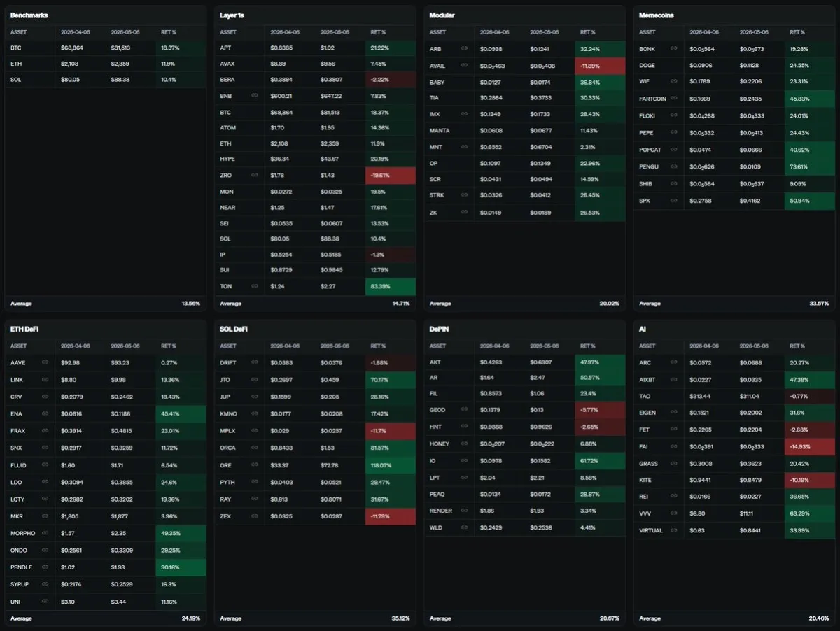Select the ZEX asset name
The width and height of the screenshot is (840, 631).
(225, 516)
